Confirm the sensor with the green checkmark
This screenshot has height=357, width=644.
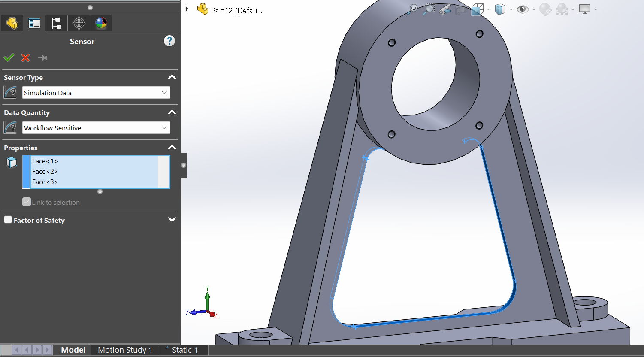tap(9, 57)
